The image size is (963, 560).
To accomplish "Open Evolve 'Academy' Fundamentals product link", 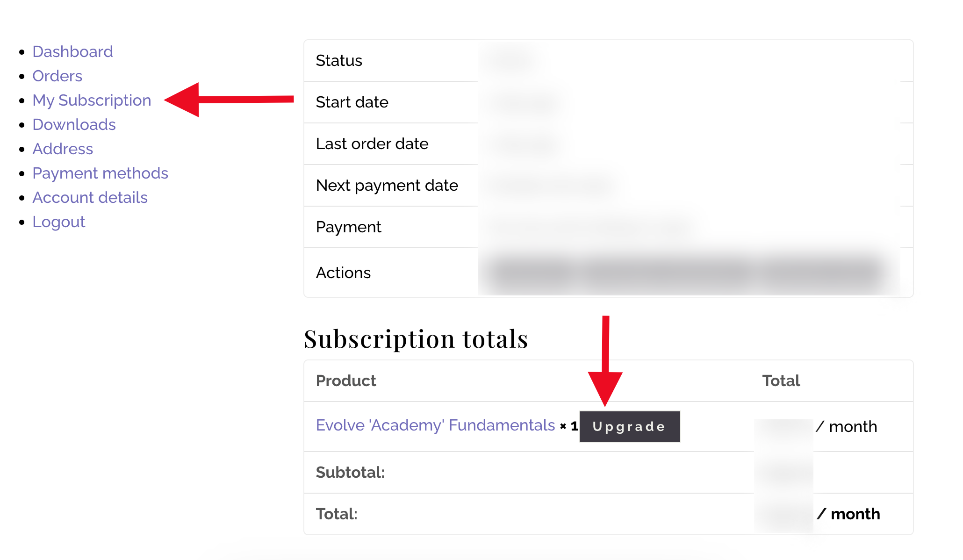I will click(435, 425).
